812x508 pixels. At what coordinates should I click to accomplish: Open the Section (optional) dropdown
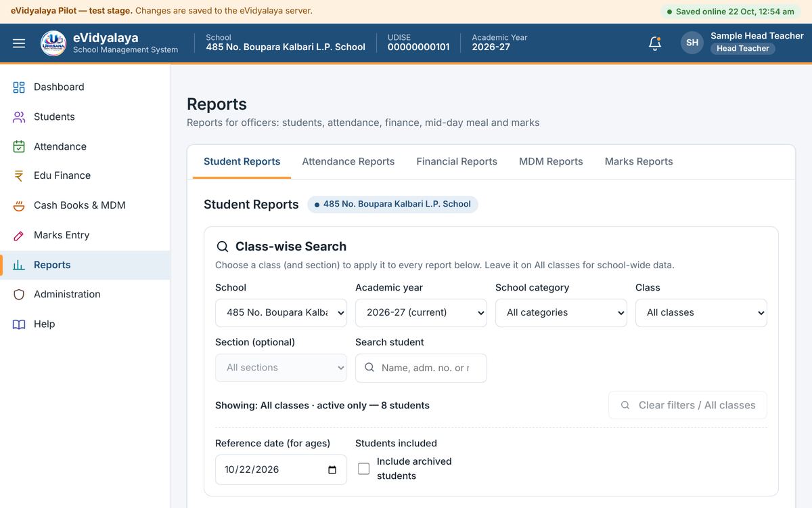tap(281, 368)
